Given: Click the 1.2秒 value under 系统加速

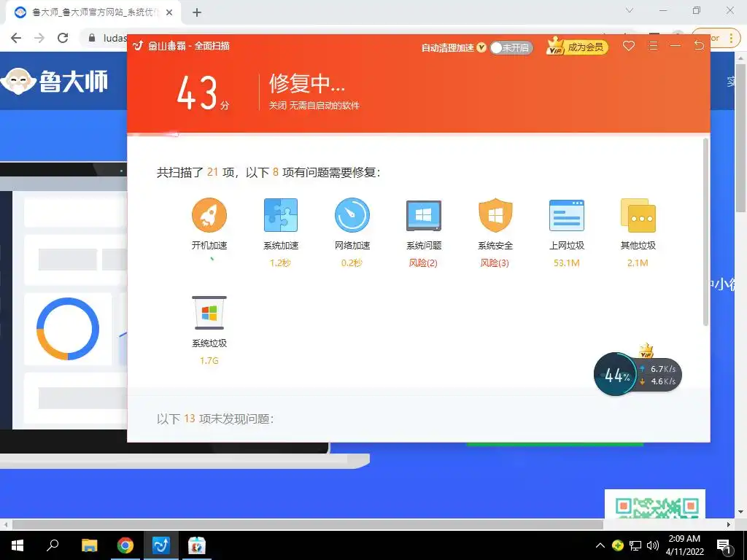Looking at the screenshot, I should (280, 262).
